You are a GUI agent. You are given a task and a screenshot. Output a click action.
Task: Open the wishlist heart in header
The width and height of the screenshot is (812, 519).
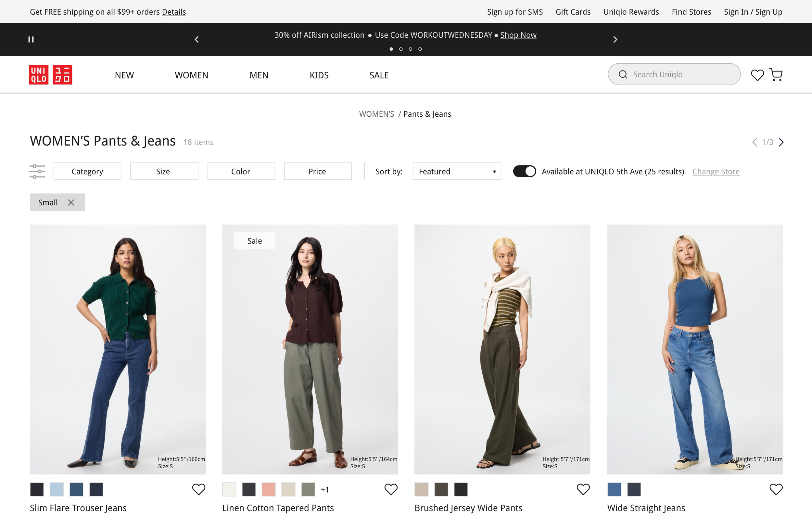[x=757, y=75]
